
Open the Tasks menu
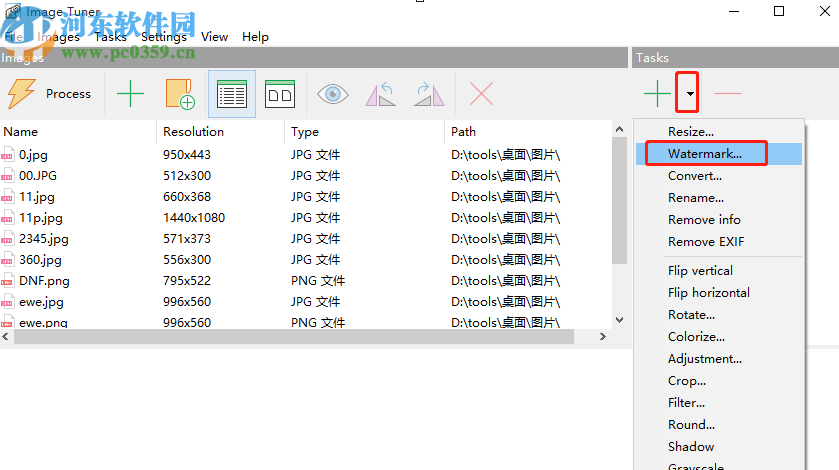point(110,37)
